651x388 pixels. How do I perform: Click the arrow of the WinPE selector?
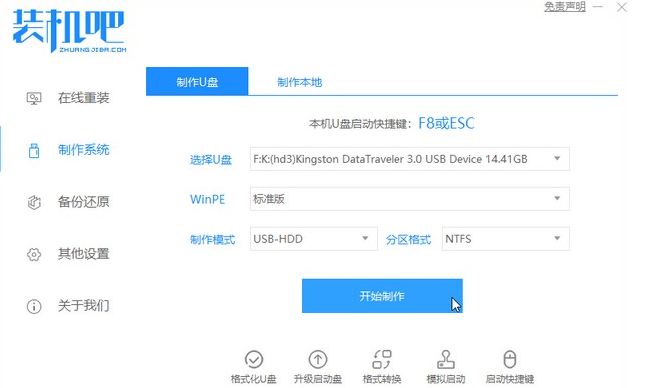point(557,198)
